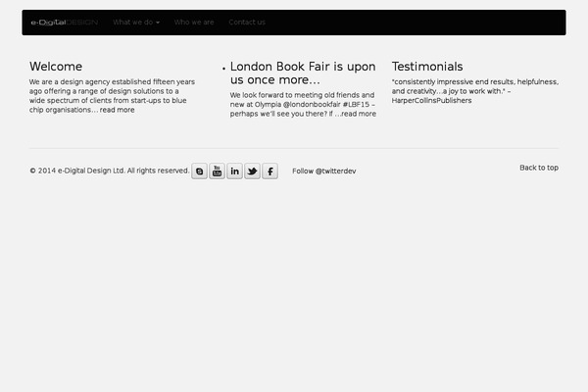
Task: Open the Twitter bird icon
Action: [253, 171]
